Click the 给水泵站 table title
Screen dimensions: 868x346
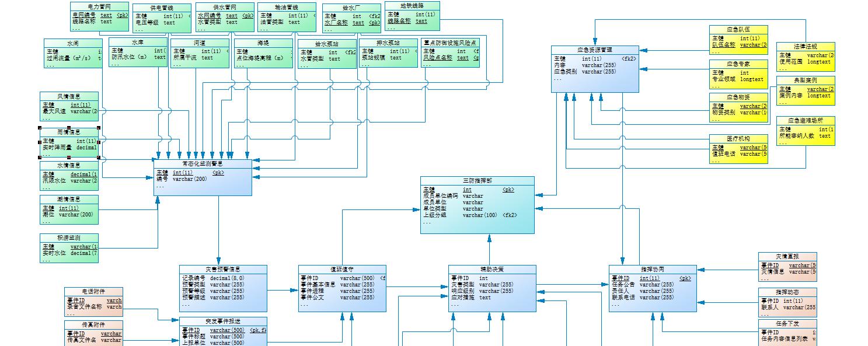(x=327, y=44)
